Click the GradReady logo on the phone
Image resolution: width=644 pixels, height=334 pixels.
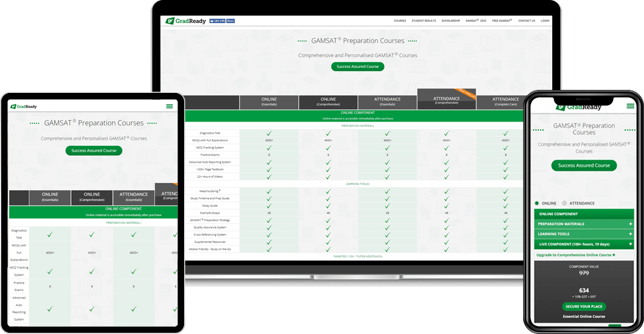pyautogui.click(x=579, y=107)
